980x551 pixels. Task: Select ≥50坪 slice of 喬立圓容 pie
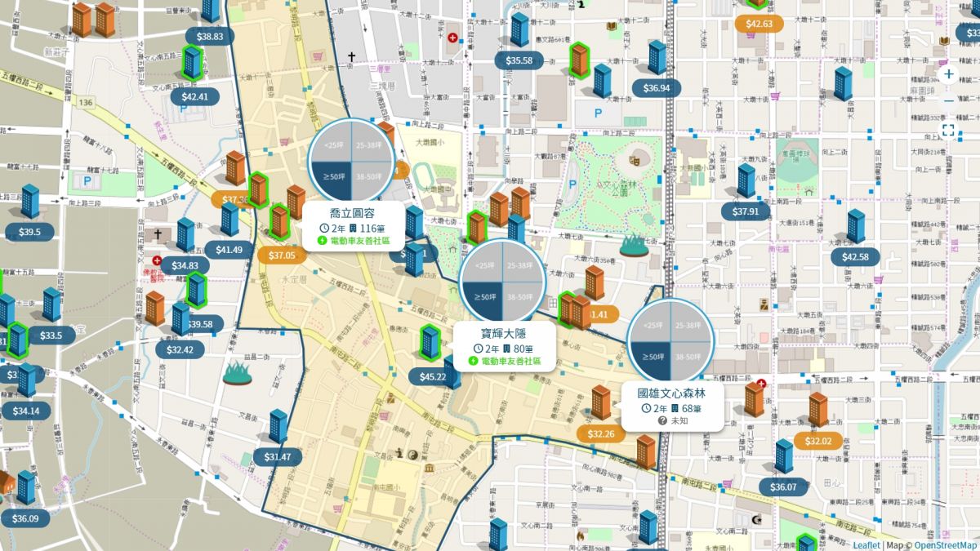(x=333, y=177)
